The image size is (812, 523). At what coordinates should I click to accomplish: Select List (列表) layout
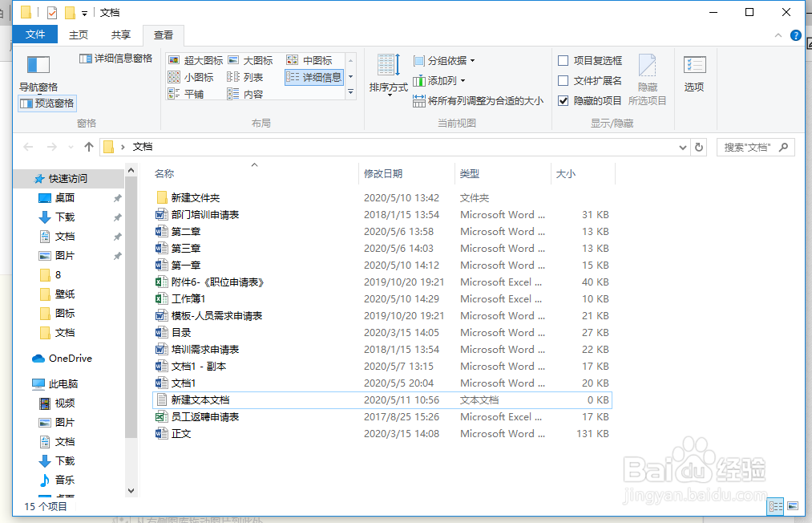point(245,77)
